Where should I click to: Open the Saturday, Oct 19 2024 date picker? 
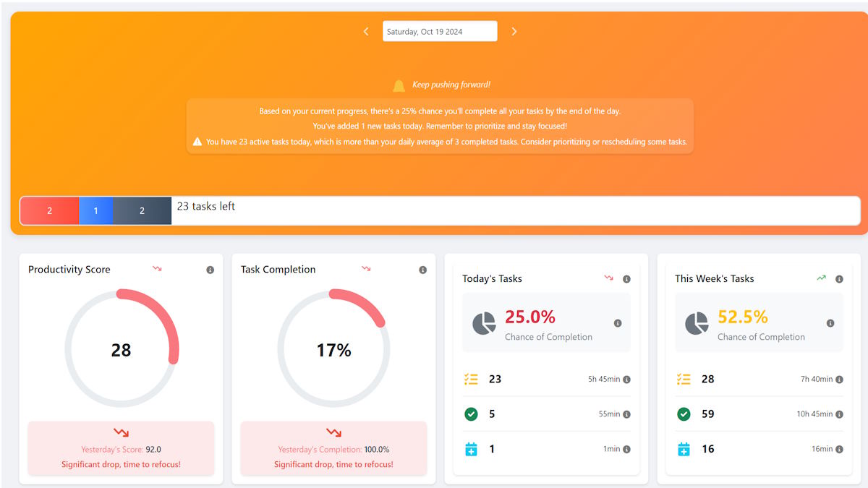pos(439,31)
